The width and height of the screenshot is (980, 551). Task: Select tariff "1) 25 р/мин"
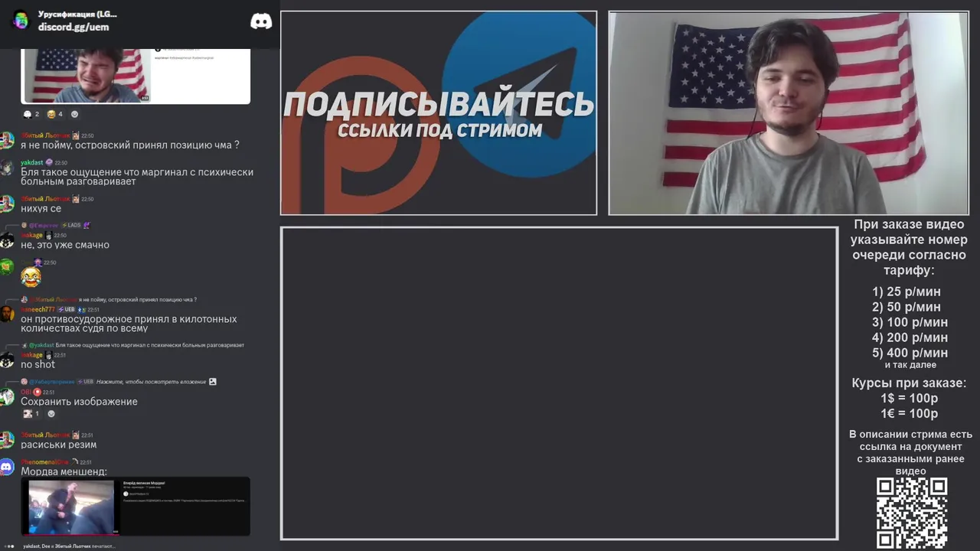[x=906, y=292]
